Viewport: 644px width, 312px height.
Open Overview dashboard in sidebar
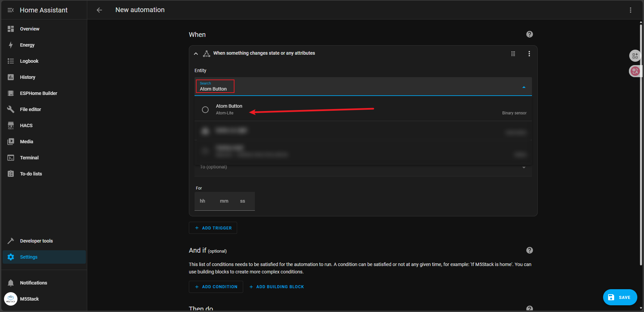[44, 29]
